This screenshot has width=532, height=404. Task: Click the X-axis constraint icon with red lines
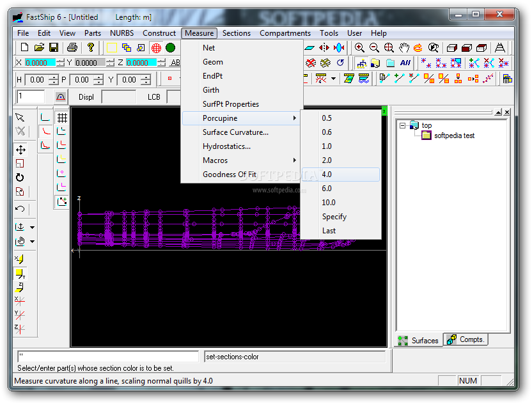(20, 300)
